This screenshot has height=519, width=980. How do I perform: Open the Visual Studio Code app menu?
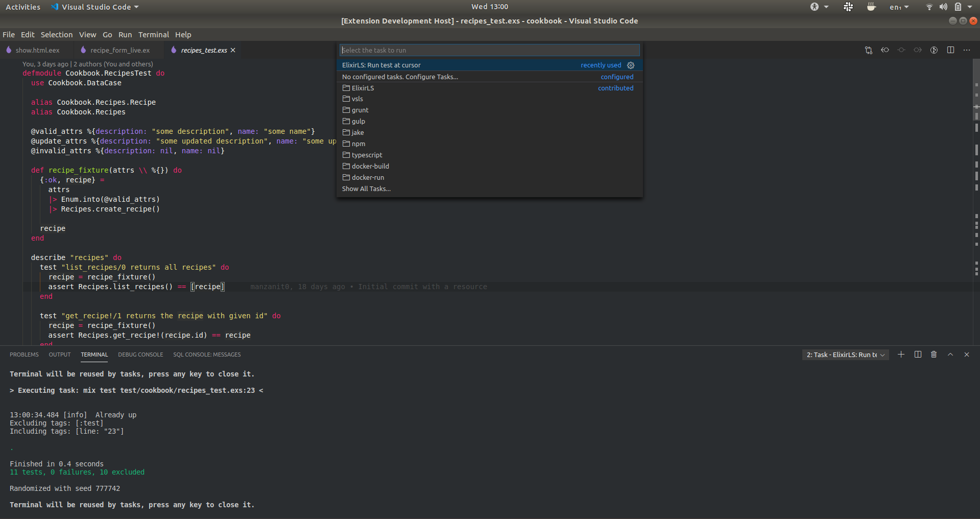pos(94,7)
